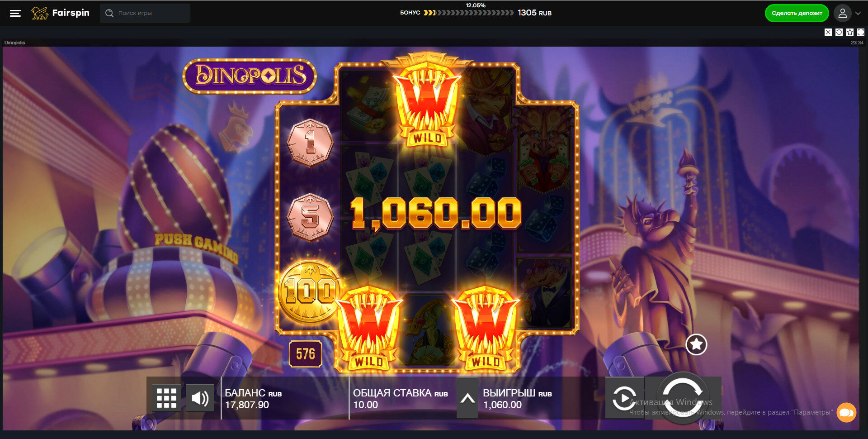Click the gold 100 coin
Screen dimensions: 868x439
310,292
